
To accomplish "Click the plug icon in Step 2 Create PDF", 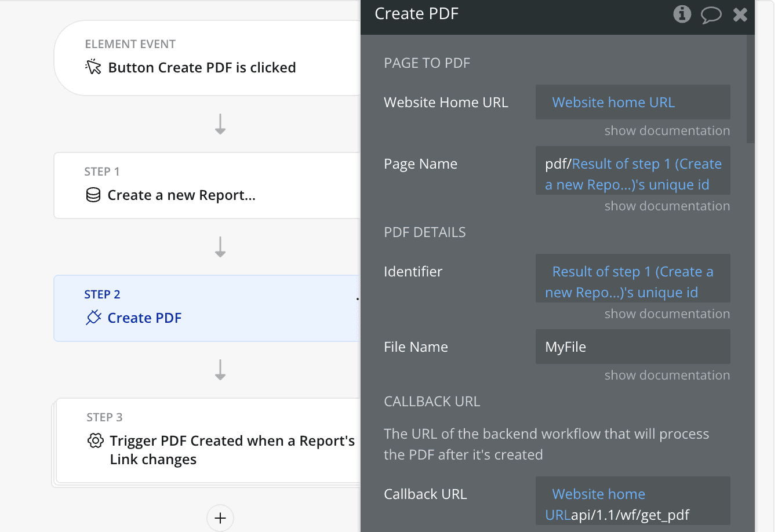I will pos(93,318).
